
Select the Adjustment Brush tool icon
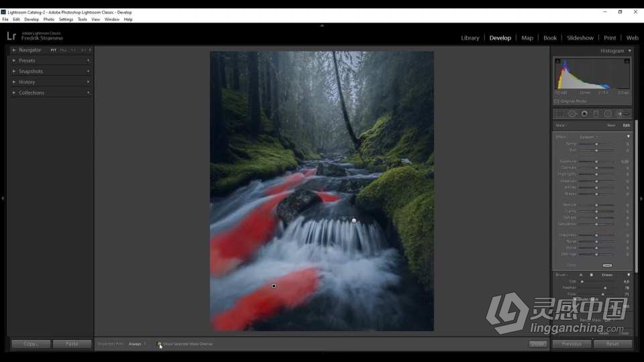(623, 114)
